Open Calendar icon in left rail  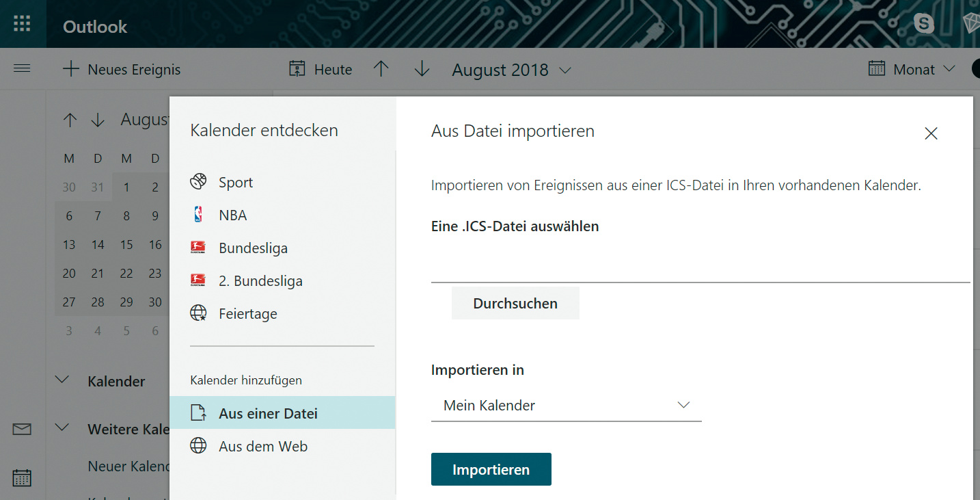tap(22, 477)
